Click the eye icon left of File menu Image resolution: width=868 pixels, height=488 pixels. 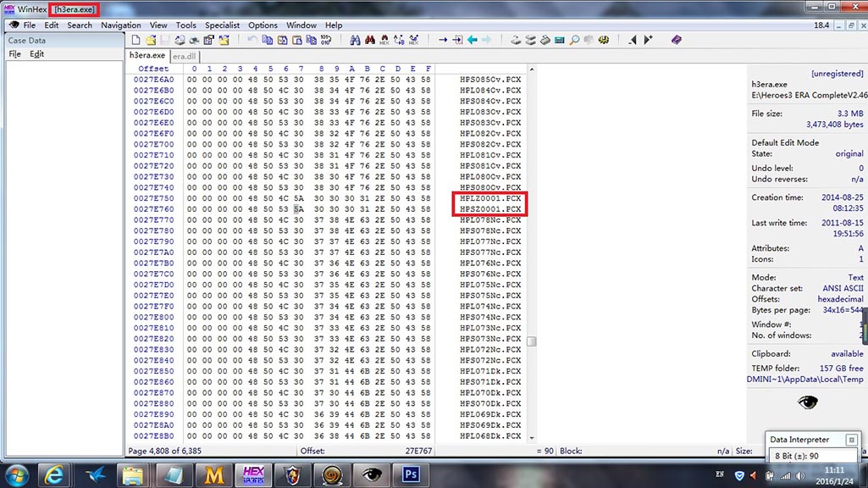coord(14,25)
